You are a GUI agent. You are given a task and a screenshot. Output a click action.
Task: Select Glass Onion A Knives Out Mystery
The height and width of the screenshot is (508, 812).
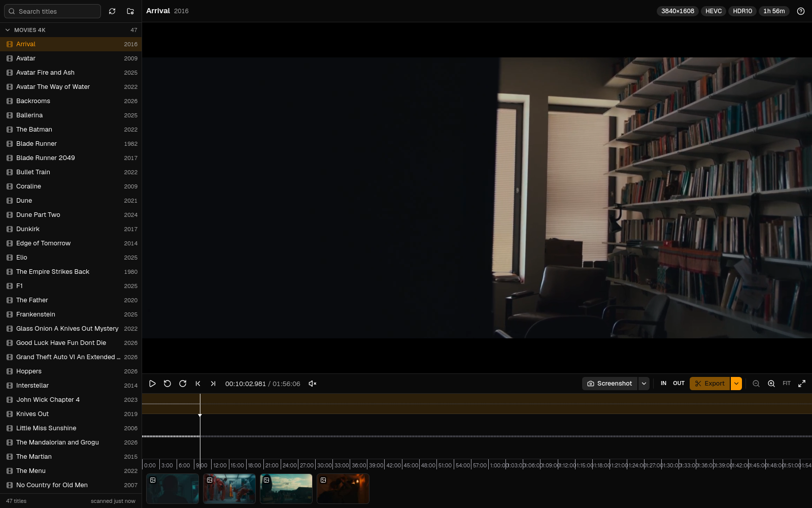(x=71, y=329)
